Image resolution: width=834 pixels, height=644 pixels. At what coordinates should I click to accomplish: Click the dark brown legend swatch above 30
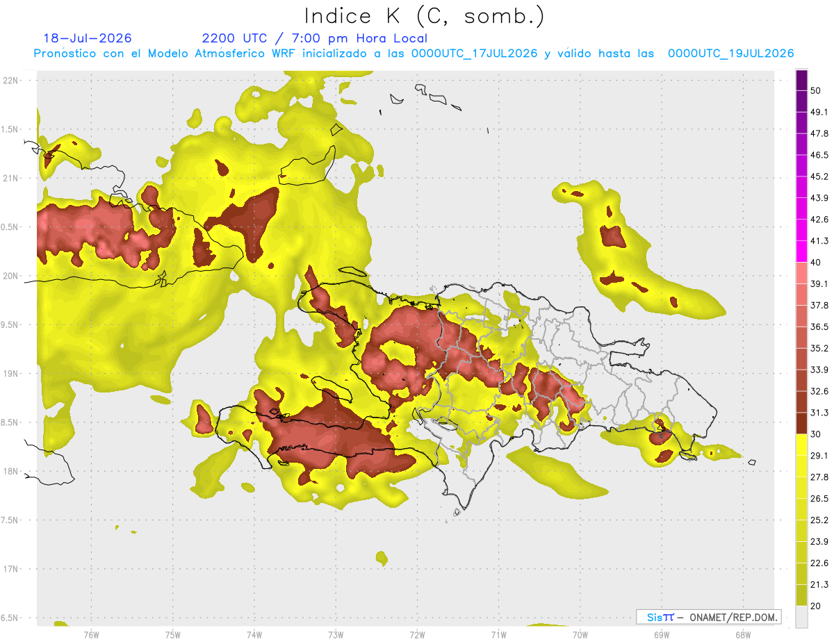[802, 423]
